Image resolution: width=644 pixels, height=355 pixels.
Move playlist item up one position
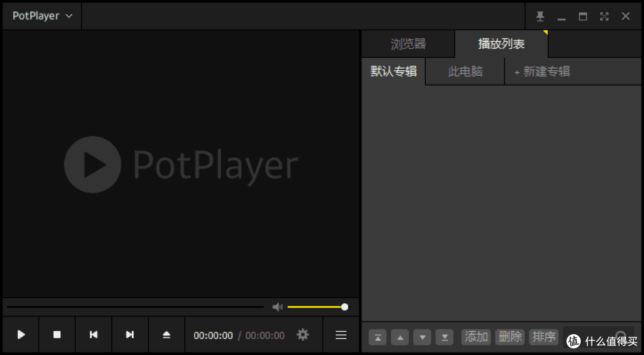pos(400,337)
